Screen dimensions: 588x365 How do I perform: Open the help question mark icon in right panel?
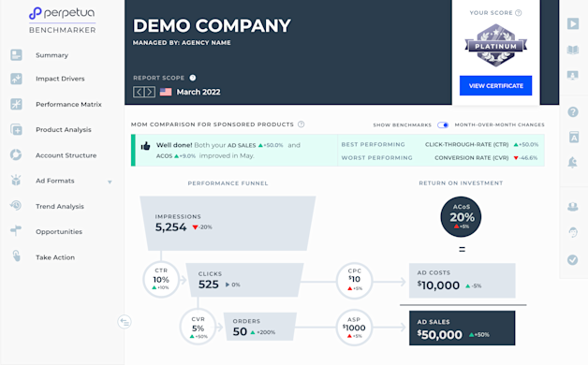click(573, 111)
